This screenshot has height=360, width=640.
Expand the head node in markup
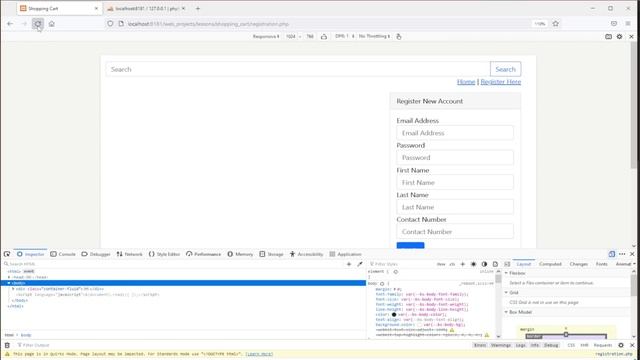pyautogui.click(x=9, y=277)
